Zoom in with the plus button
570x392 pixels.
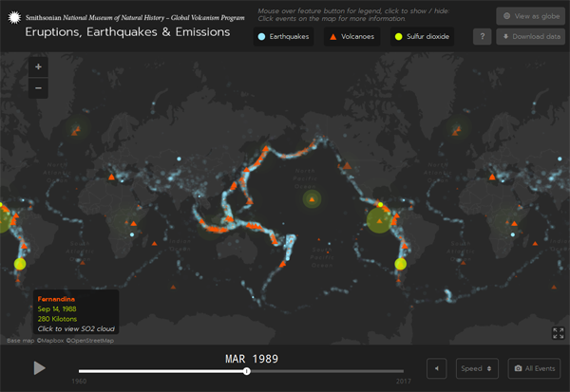coord(38,66)
